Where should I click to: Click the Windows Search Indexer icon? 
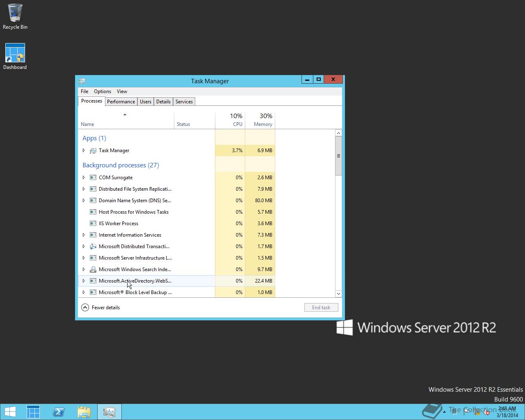pos(93,269)
